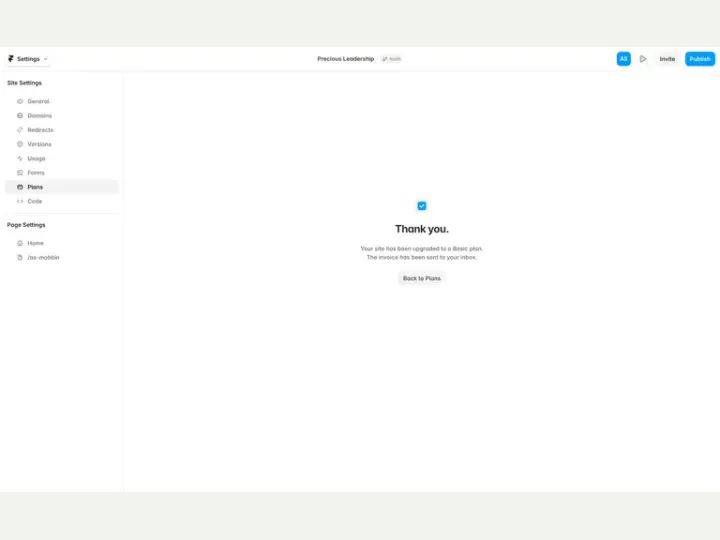Click the Plans card icon
Image resolution: width=720 pixels, height=540 pixels.
point(20,187)
